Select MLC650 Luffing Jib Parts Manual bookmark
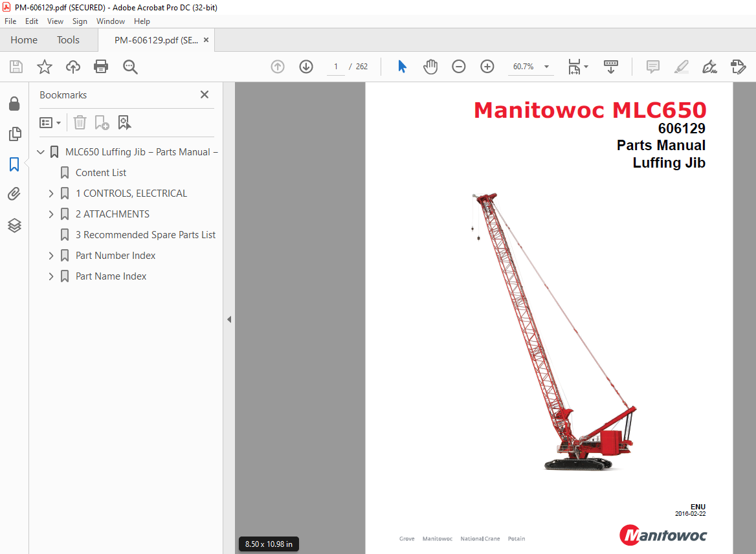The height and width of the screenshot is (554, 756). (142, 152)
